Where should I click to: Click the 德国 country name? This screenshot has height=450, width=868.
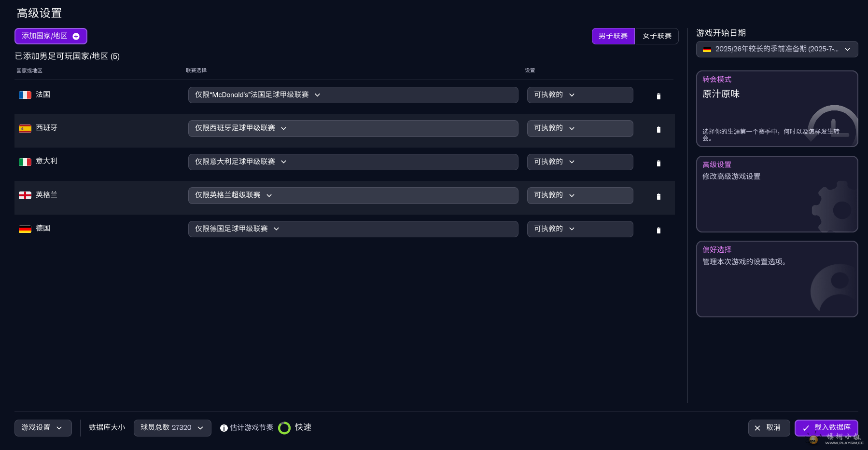[43, 228]
